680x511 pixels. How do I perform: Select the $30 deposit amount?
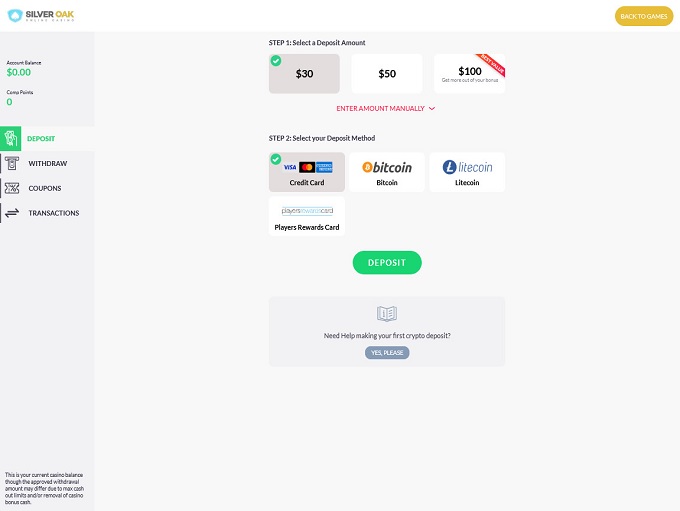pyautogui.click(x=304, y=73)
